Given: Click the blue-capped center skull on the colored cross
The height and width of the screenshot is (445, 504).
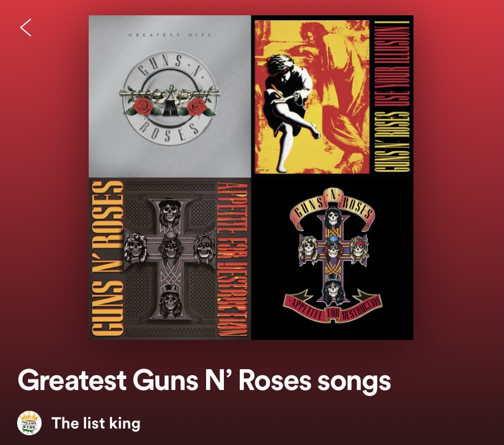Looking at the screenshot, I should point(333,248).
